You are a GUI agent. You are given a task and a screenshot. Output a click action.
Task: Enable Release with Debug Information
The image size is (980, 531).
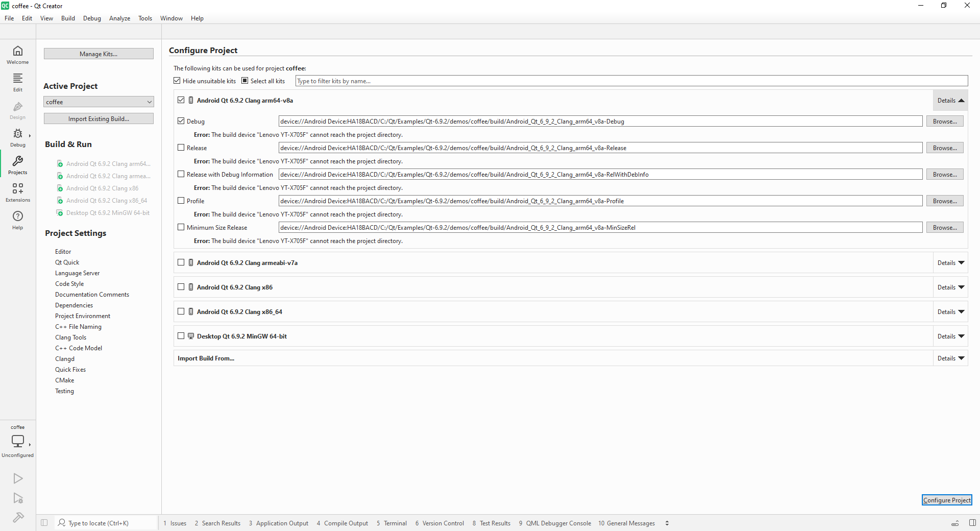point(181,174)
